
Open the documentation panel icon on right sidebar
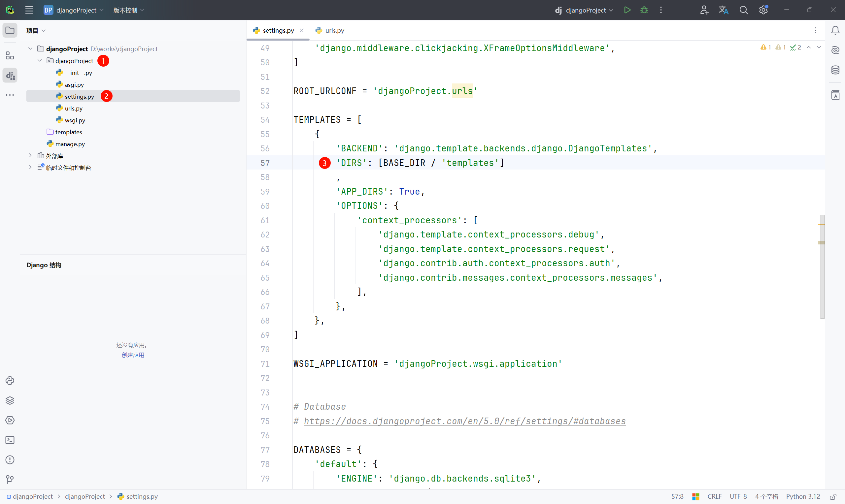coord(835,95)
